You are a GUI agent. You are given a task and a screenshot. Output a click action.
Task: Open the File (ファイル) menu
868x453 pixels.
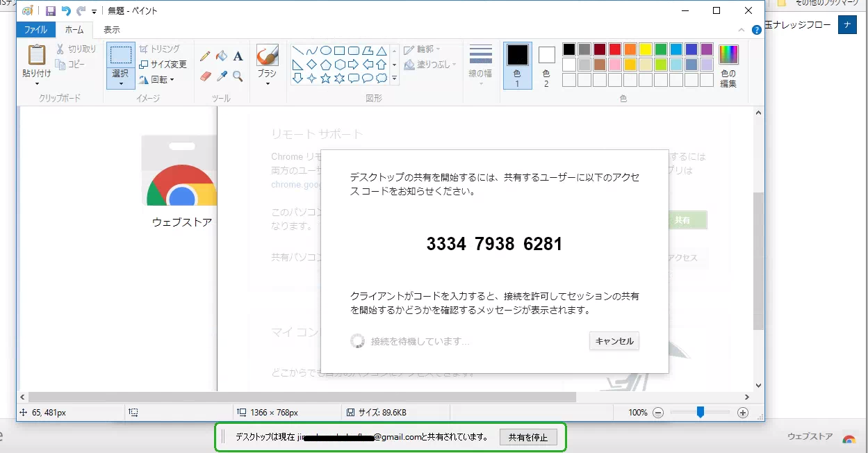click(35, 30)
